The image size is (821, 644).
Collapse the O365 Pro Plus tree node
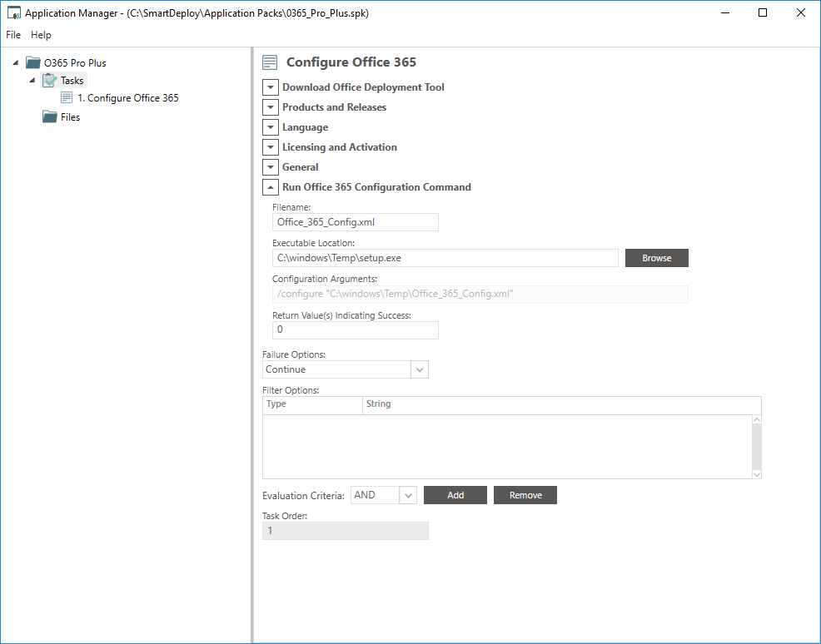[16, 62]
